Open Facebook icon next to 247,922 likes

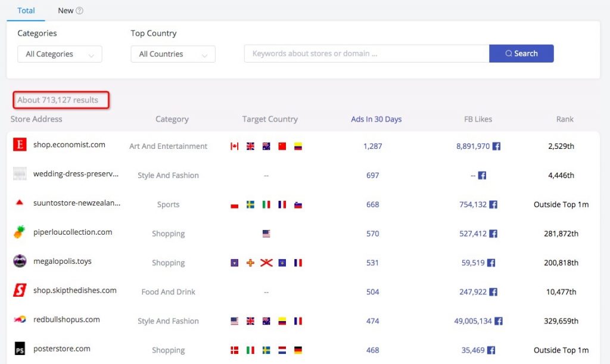coord(493,292)
